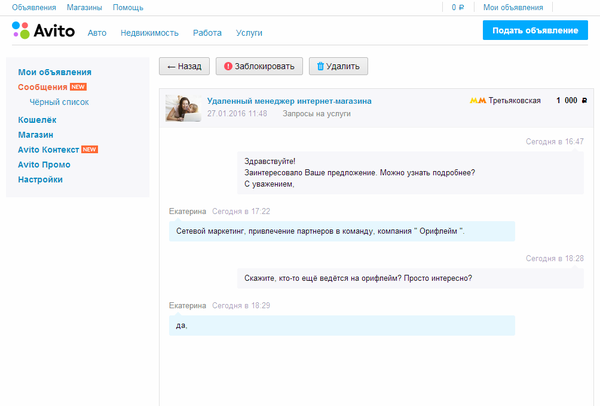Open Кошелёк in the sidebar
Screen dimensions: 600x406
37,119
